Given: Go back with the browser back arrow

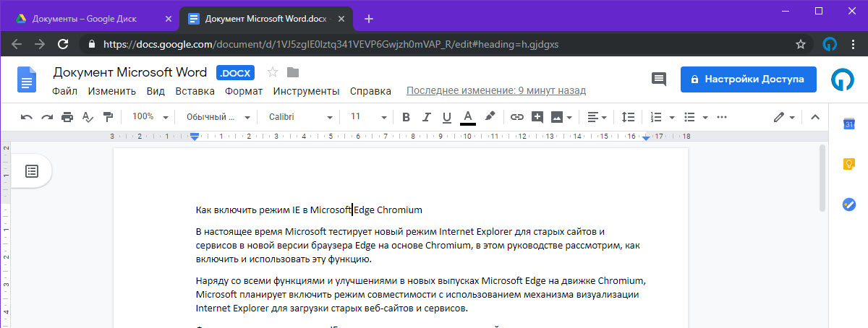Looking at the screenshot, I should tap(17, 44).
